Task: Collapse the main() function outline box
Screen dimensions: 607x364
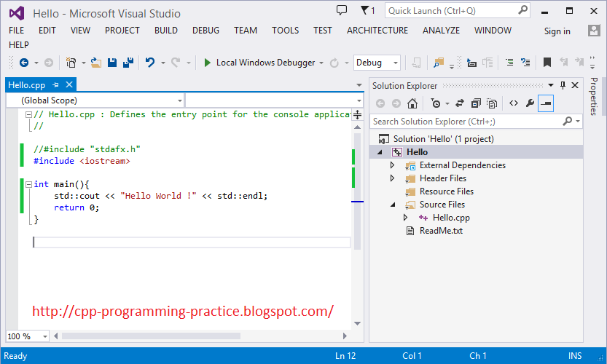Action: 28,184
